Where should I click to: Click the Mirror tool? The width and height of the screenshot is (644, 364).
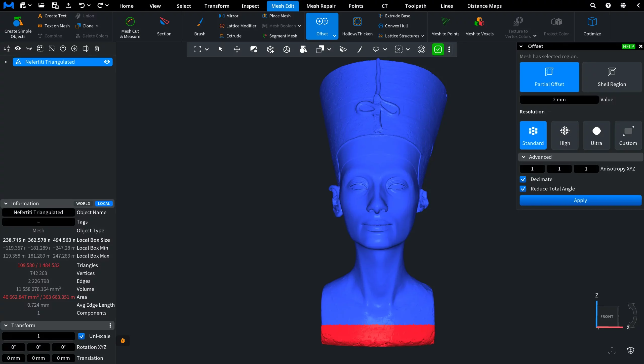point(229,16)
